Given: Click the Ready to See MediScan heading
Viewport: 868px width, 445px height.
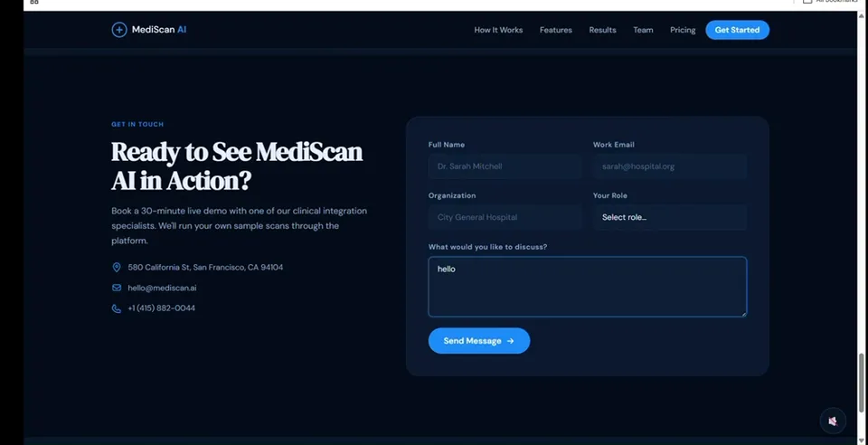Looking at the screenshot, I should [237, 166].
